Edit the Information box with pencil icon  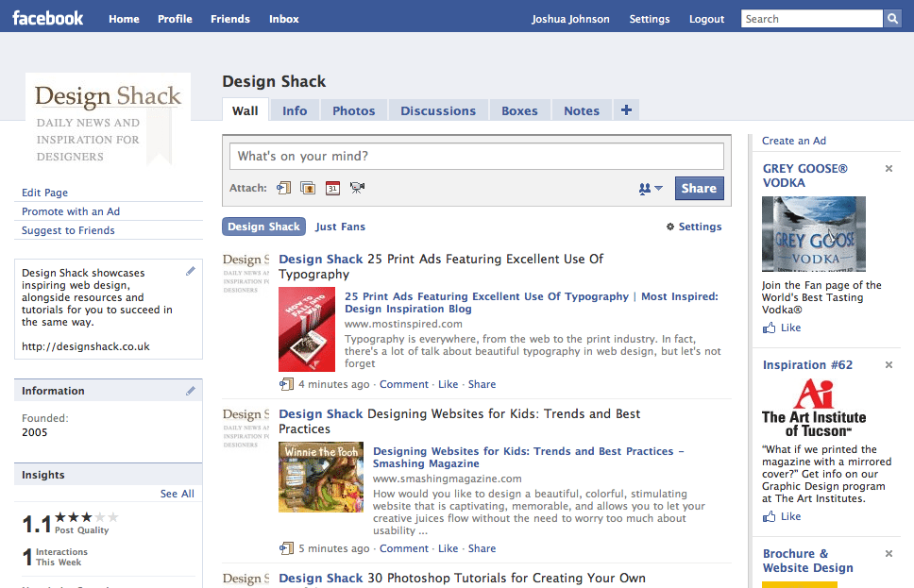191,391
